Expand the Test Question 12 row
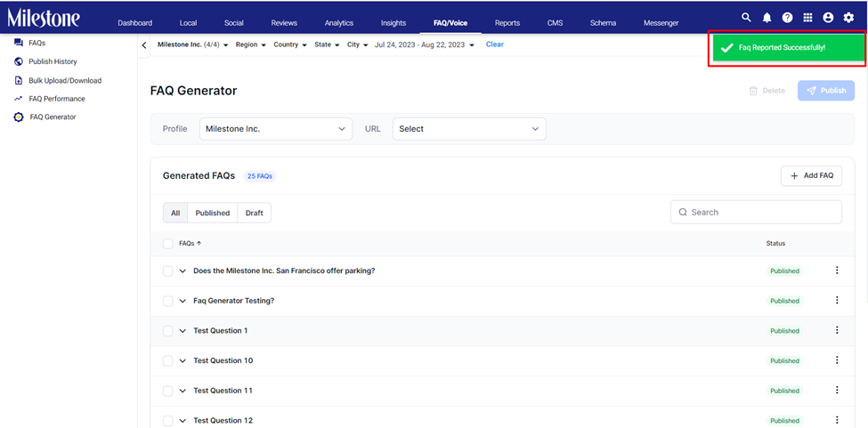868x428 pixels. tap(183, 420)
